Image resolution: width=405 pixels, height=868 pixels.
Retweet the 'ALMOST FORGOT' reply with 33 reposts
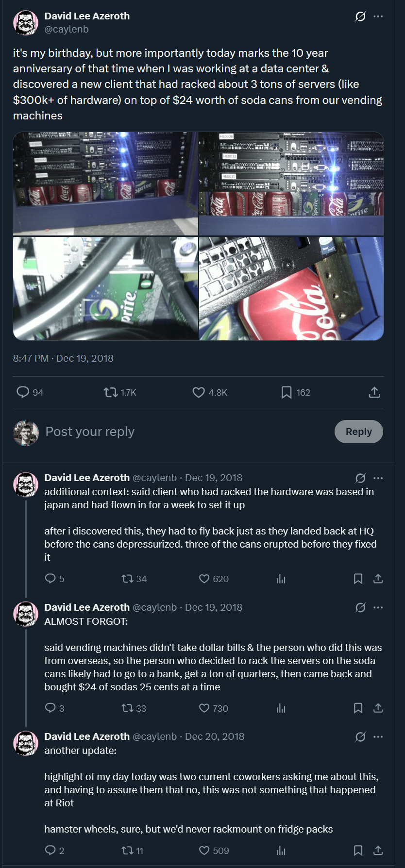coord(127,708)
